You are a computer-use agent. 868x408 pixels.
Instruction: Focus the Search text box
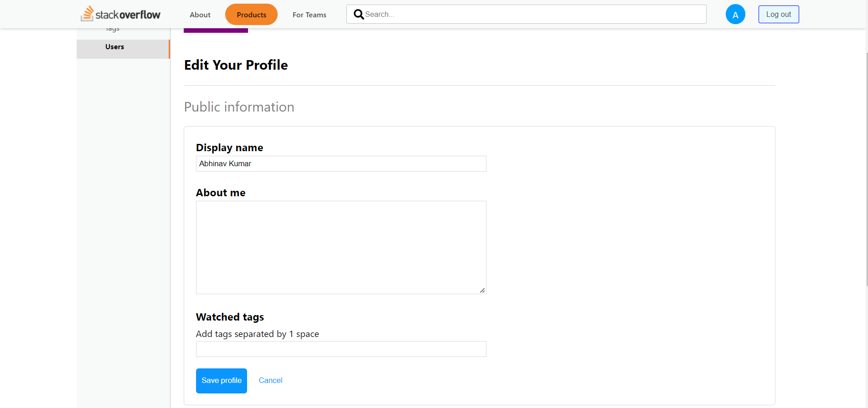[533, 15]
